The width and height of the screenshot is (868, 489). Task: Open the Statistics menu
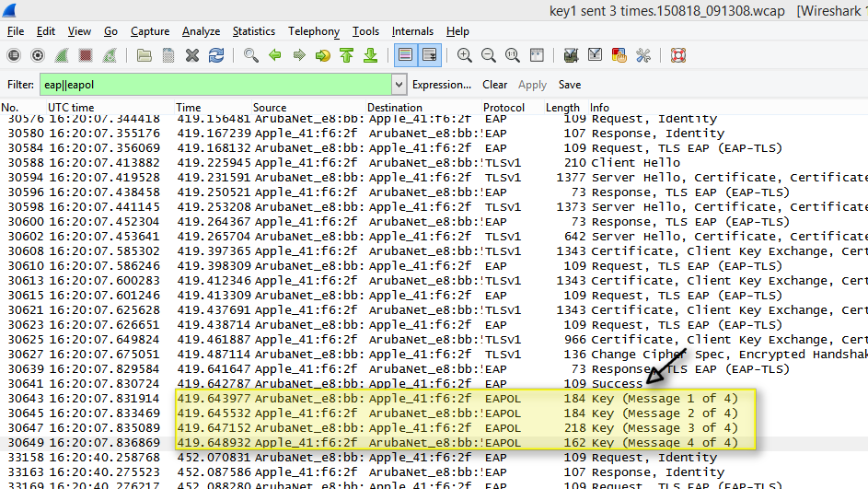[x=253, y=31]
